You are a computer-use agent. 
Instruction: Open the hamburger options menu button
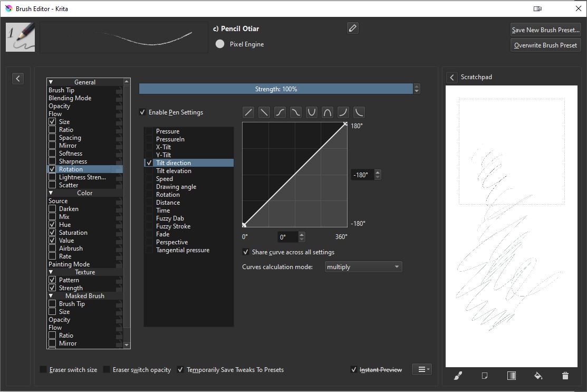click(x=422, y=369)
